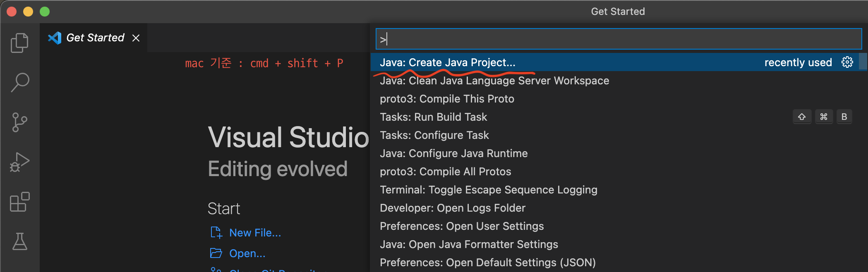Select Tasks: Configure Task entry

tap(434, 135)
